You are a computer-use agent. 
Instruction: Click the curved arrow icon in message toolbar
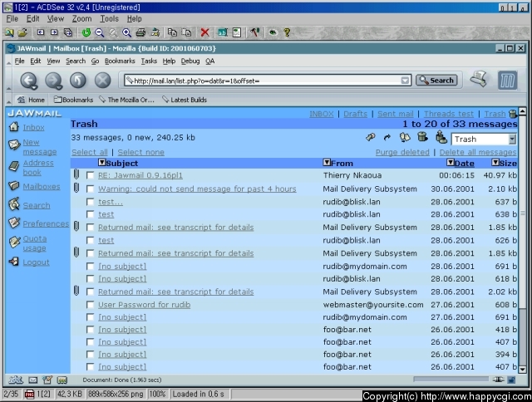point(387,137)
